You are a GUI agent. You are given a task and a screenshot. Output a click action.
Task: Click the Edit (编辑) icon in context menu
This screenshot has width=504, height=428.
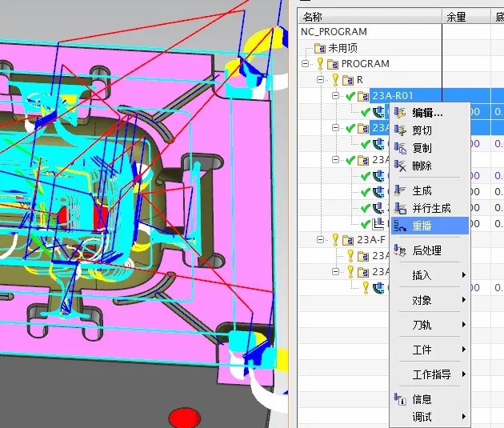pos(400,113)
